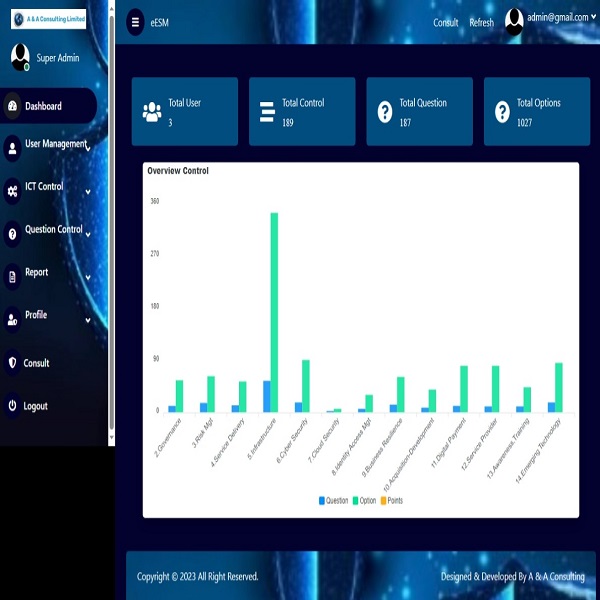Click the ICT Control gears icon
600x600 pixels.
click(x=13, y=191)
